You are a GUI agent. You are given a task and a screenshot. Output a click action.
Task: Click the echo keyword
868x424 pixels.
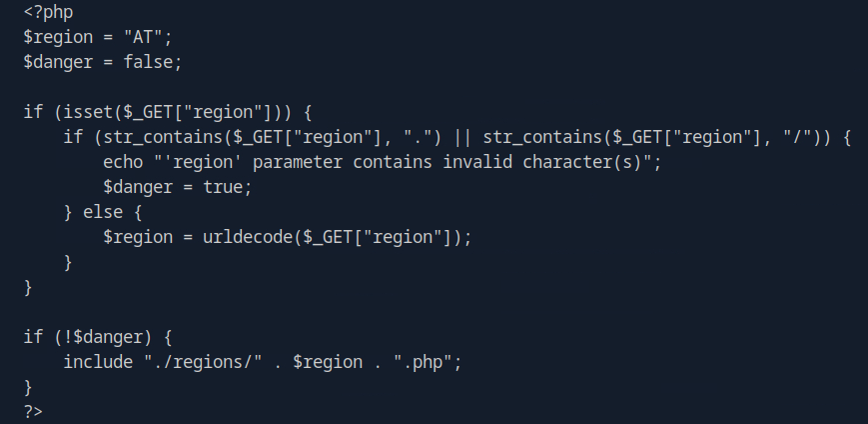[x=122, y=162]
